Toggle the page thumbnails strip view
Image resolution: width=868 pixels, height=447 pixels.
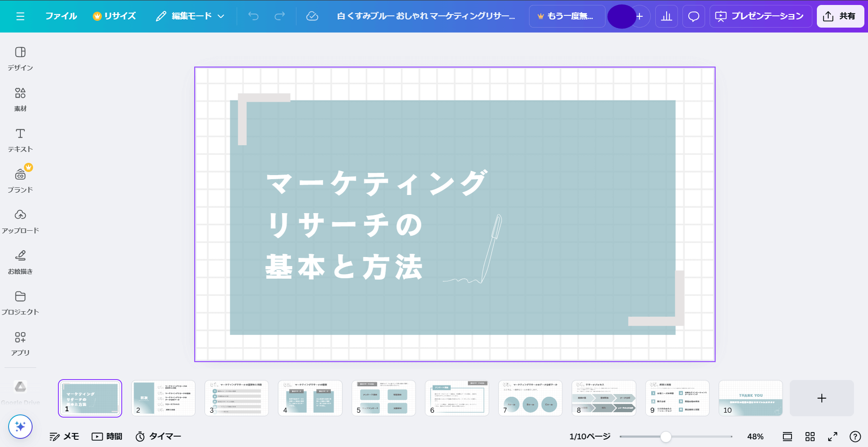pos(787,437)
